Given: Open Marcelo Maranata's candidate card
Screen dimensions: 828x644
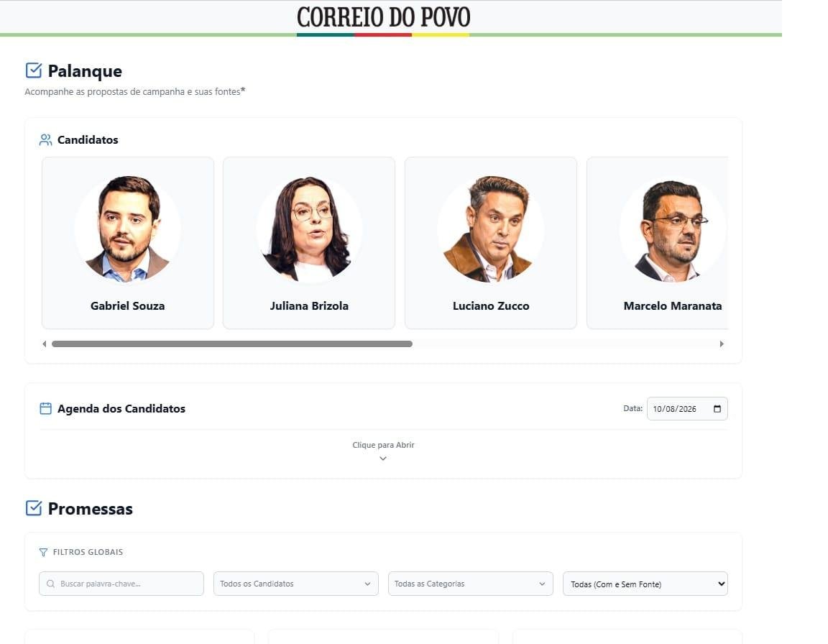Looking at the screenshot, I should pyautogui.click(x=658, y=243).
